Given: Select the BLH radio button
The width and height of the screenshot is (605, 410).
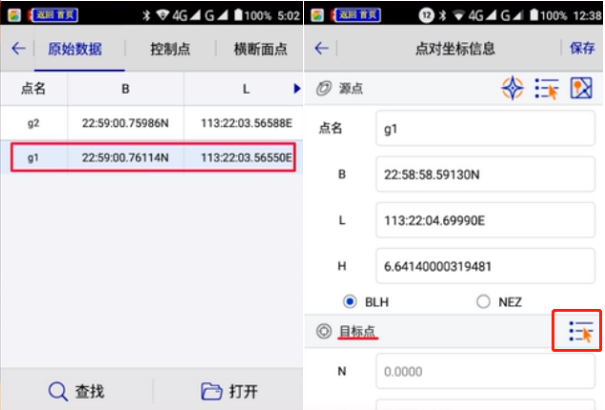Looking at the screenshot, I should pyautogui.click(x=350, y=301).
